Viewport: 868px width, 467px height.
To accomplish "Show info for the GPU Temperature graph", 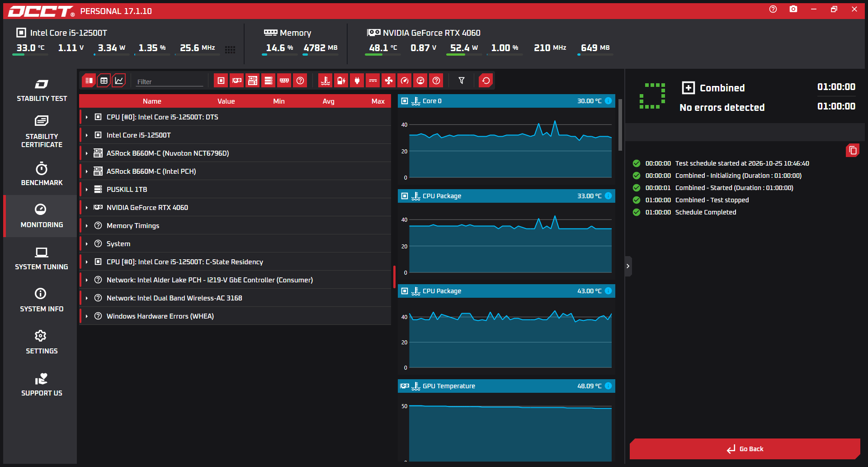I will click(x=609, y=386).
